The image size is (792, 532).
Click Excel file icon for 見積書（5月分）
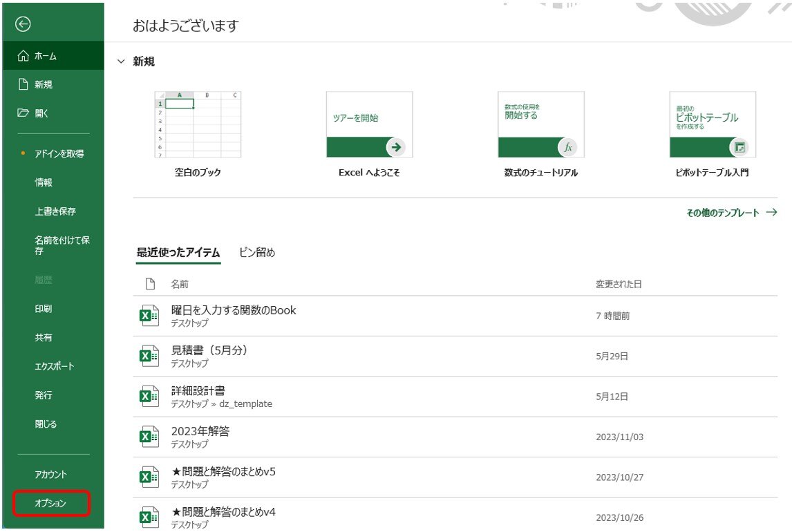[149, 356]
